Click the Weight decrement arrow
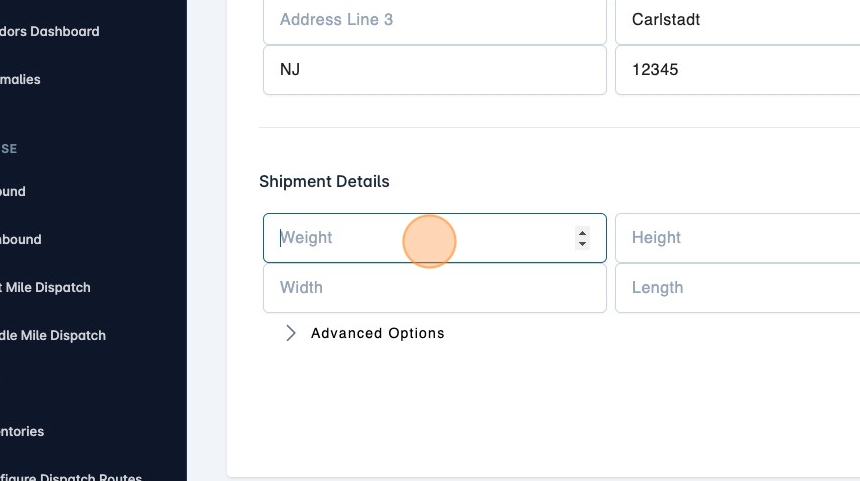This screenshot has height=481, width=860. 582,244
